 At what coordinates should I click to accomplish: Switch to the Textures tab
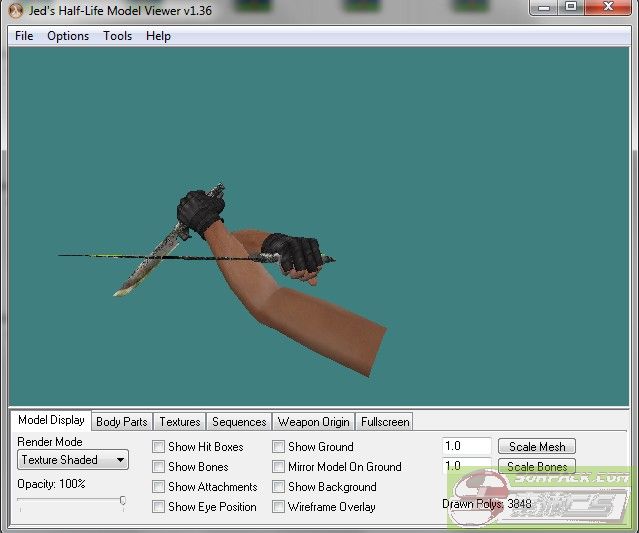180,422
